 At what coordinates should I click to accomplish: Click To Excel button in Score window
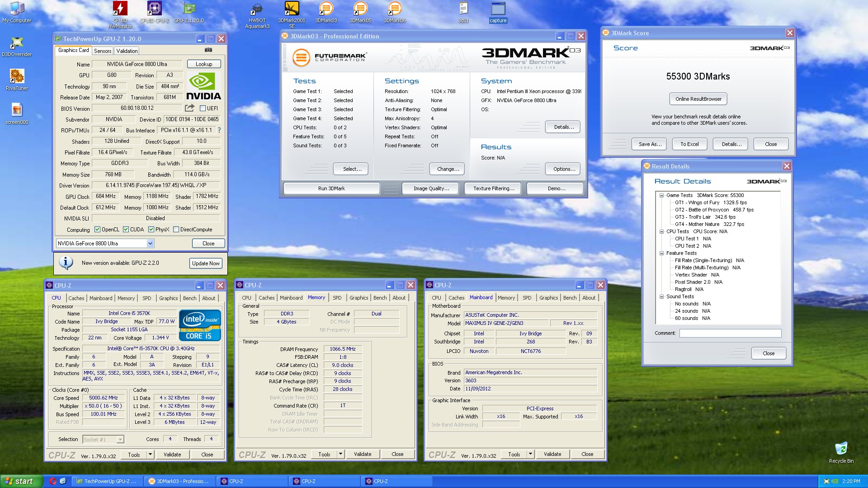tap(689, 144)
